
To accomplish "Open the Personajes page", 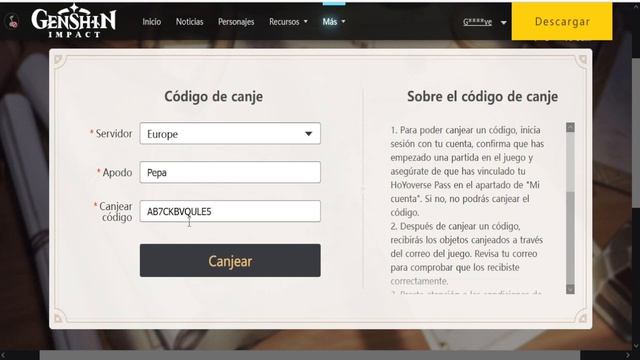I will pyautogui.click(x=236, y=22).
